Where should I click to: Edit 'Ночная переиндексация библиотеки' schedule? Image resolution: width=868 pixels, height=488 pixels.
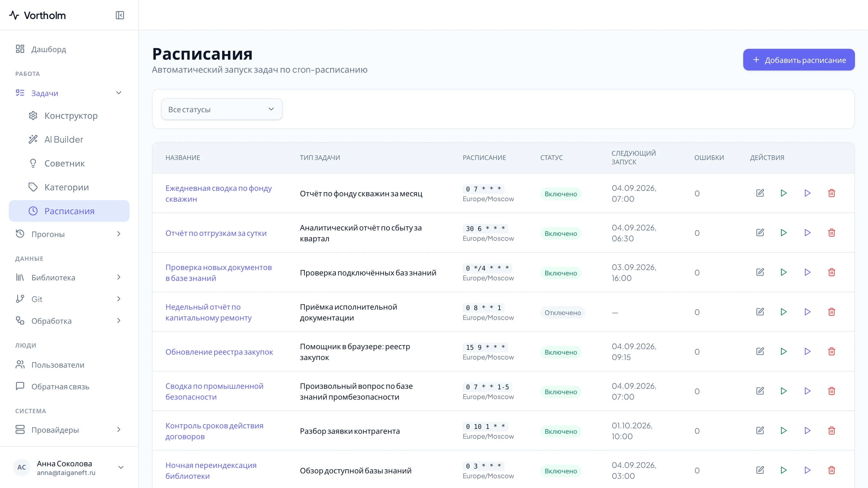click(760, 470)
